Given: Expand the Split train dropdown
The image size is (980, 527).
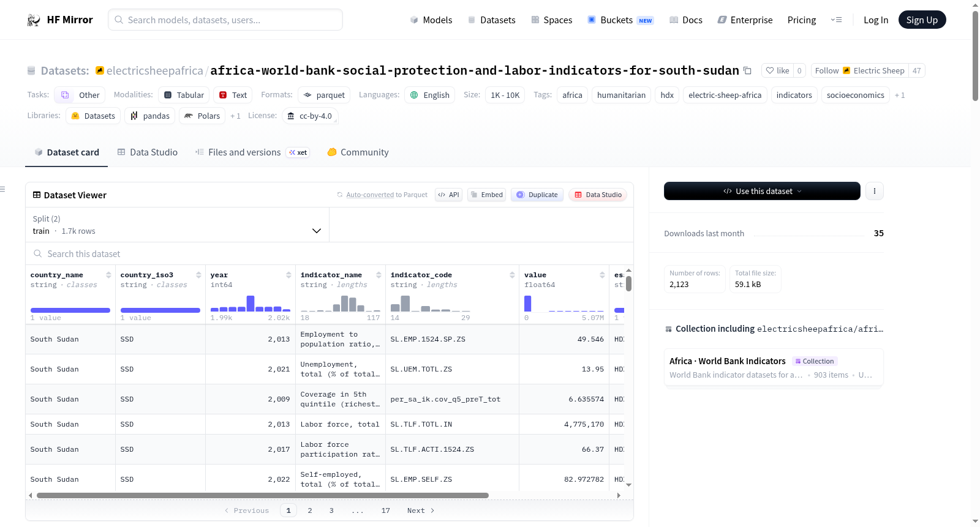Looking at the screenshot, I should tap(177, 225).
